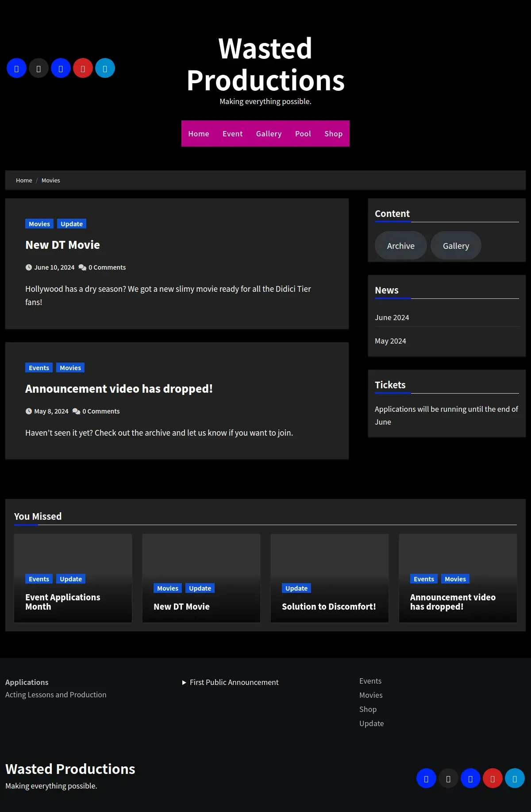Go to the Gallery menu item

[269, 134]
